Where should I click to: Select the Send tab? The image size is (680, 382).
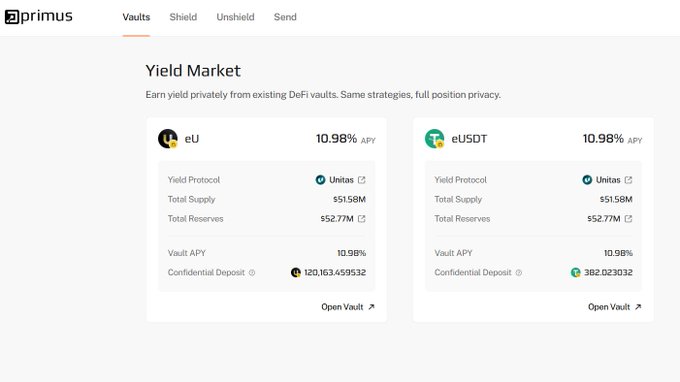pyautogui.click(x=285, y=17)
